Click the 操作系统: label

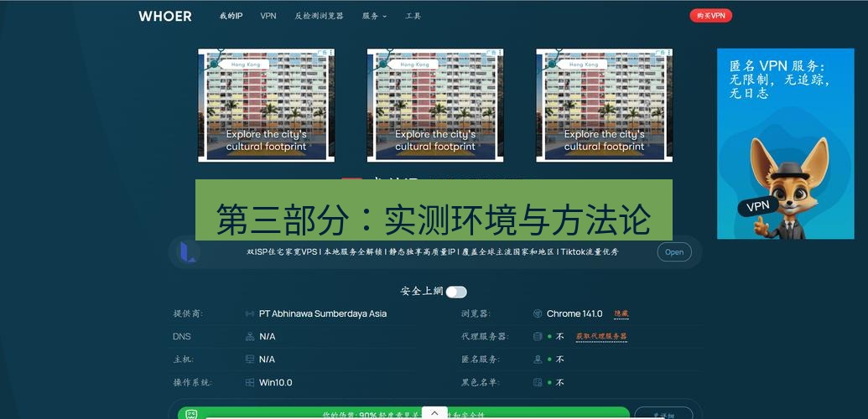192,382
